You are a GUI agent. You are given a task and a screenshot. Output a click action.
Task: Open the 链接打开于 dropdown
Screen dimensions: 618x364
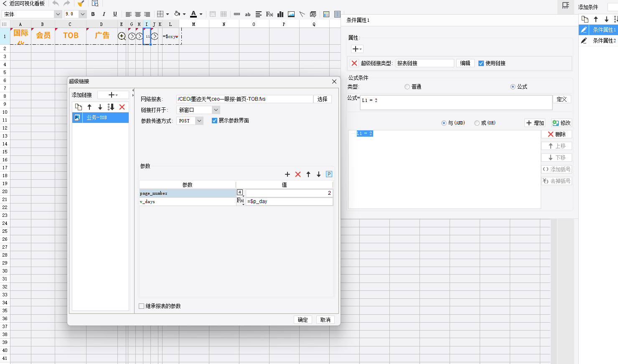(x=216, y=110)
